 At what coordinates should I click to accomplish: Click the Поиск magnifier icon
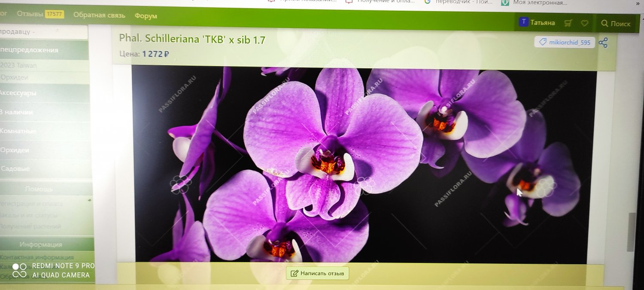(605, 24)
